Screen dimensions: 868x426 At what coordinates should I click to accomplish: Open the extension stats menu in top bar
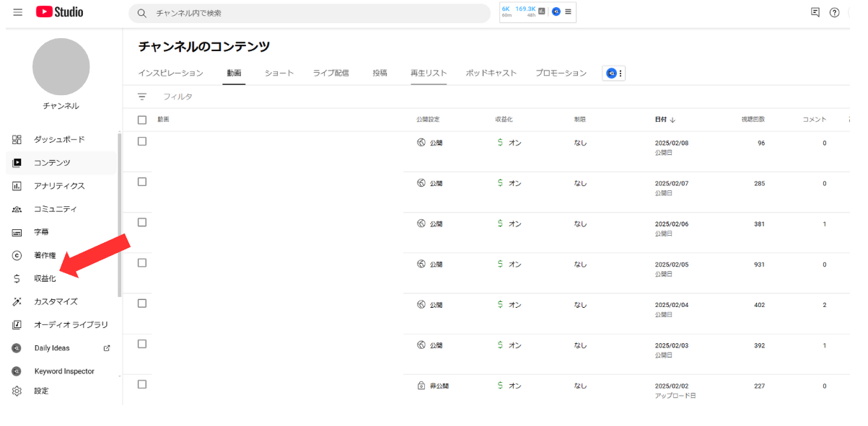point(568,12)
